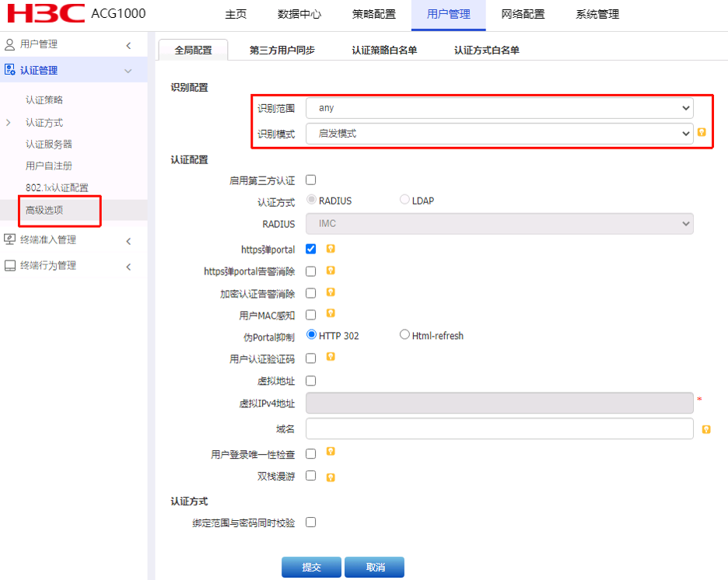Click help icon next to 用户MAC感知
This screenshot has height=580, width=728.
click(331, 314)
